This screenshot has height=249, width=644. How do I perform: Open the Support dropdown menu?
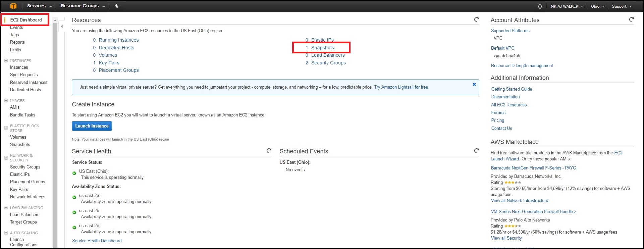coord(622,6)
